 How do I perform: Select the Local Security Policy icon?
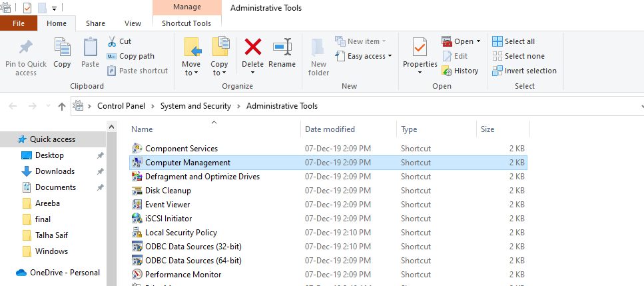coord(137,232)
